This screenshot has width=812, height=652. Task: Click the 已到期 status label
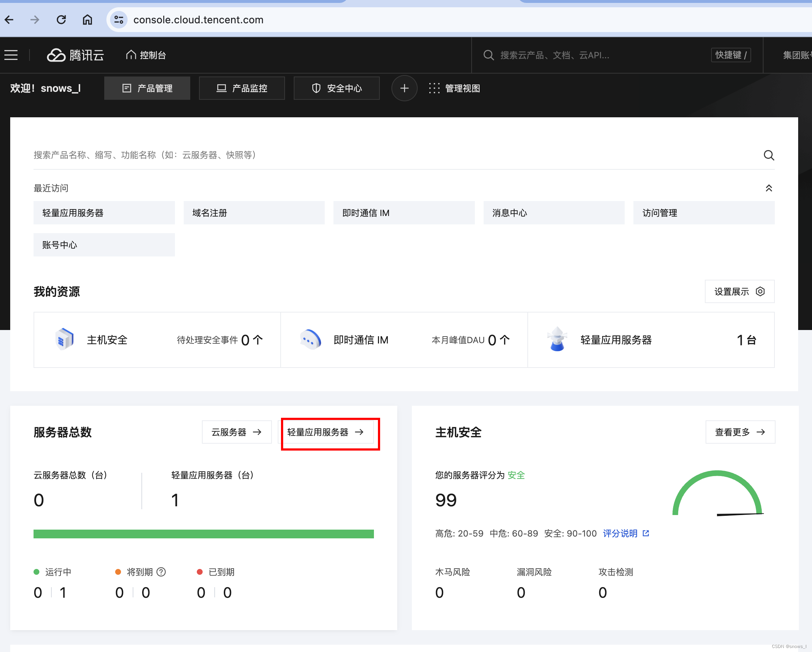click(x=222, y=572)
